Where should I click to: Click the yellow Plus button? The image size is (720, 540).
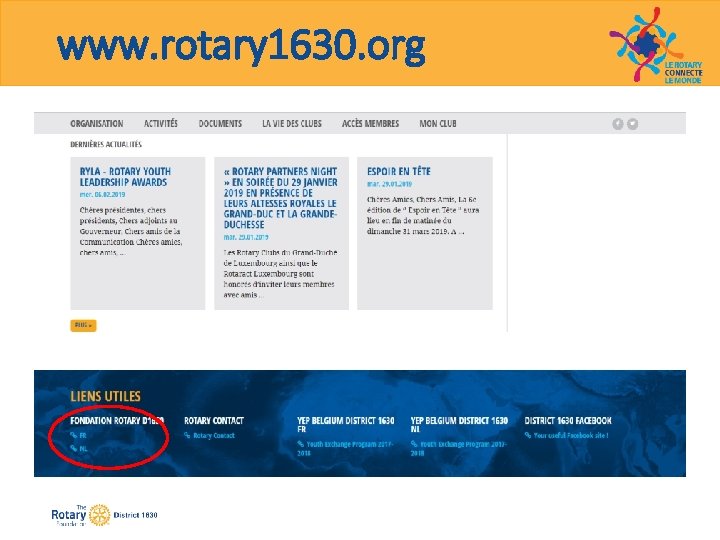83,325
